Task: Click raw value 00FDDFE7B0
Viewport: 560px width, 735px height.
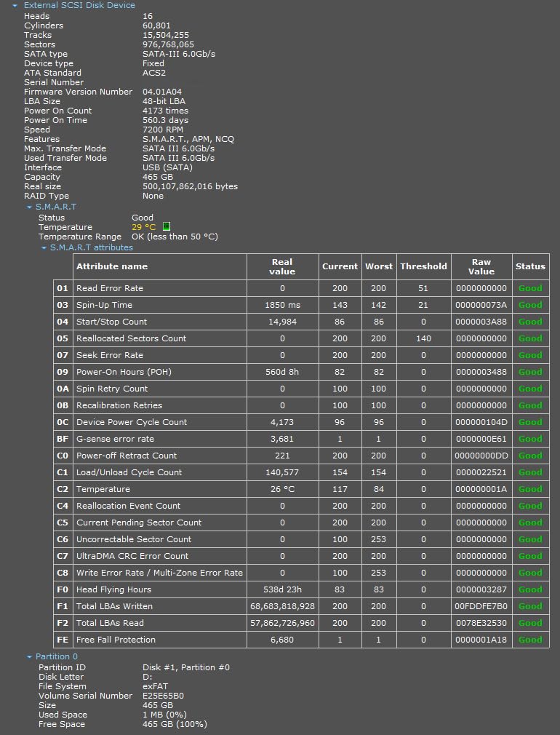Action: pos(481,606)
